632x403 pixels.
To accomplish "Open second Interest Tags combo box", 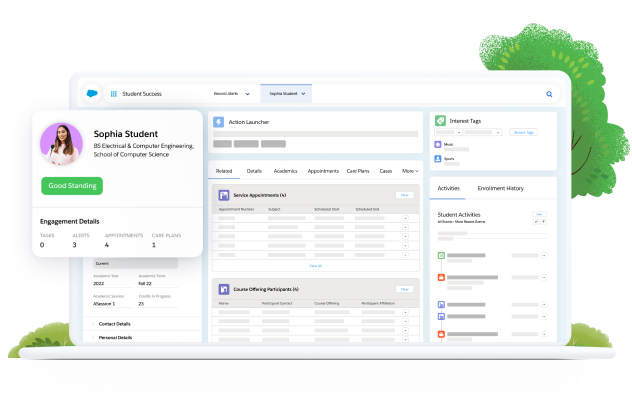I will (x=482, y=132).
